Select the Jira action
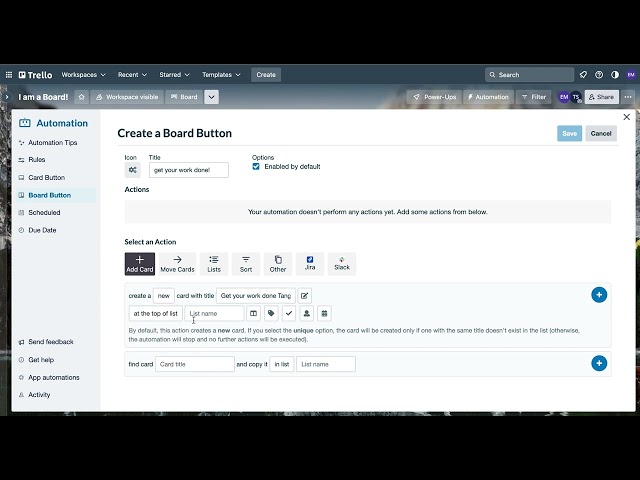 (x=310, y=264)
